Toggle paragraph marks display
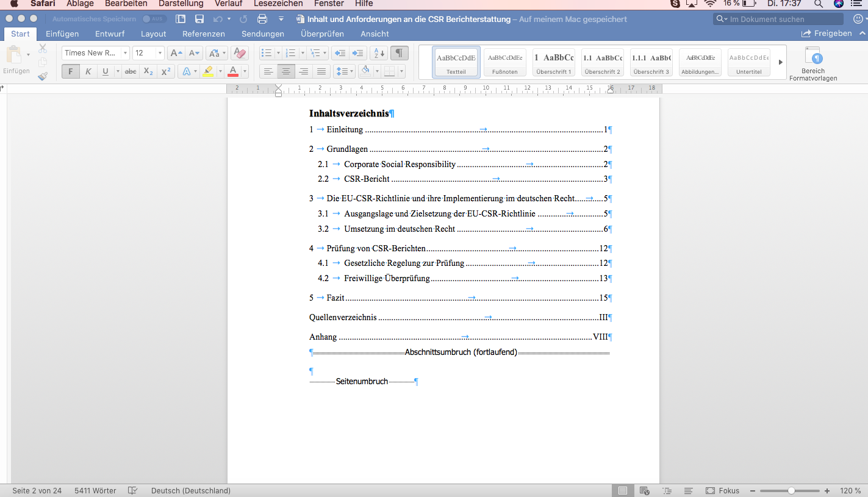Screen dimensions: 868x497 [x=400, y=53]
